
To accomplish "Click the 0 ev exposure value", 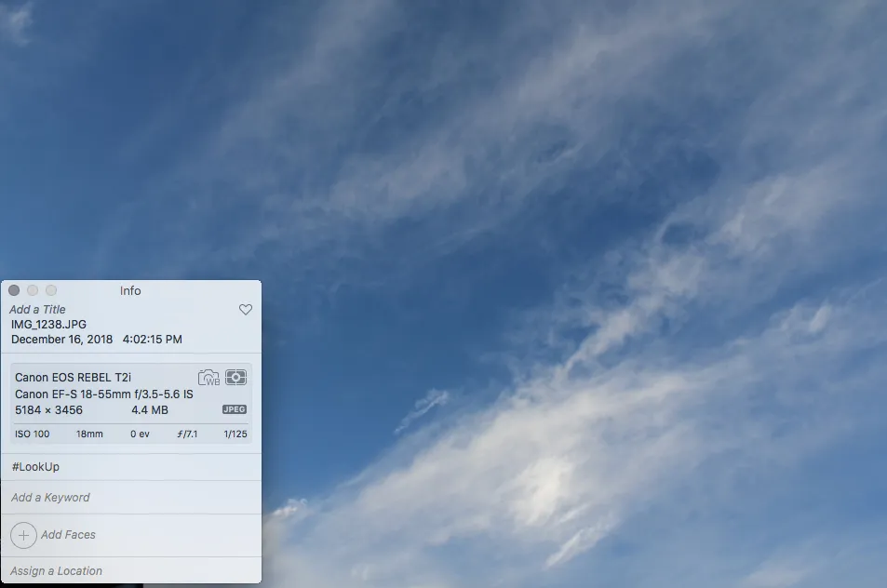I will click(140, 434).
